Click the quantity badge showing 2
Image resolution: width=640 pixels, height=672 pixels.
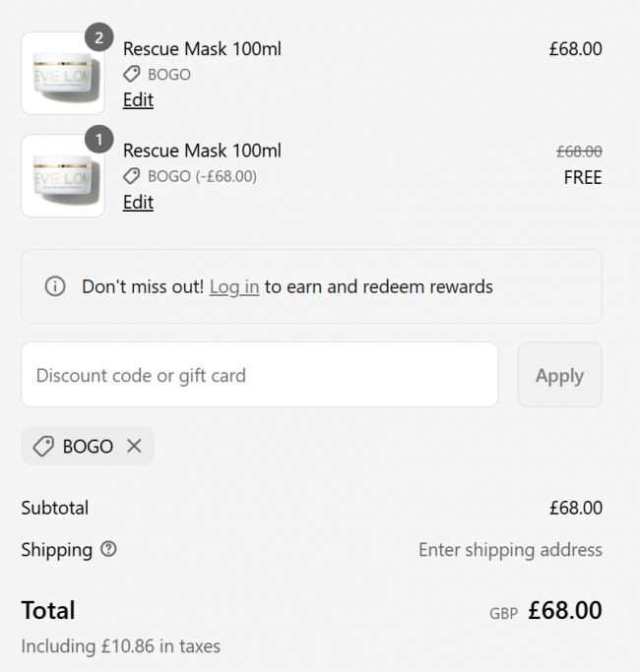[x=99, y=37]
